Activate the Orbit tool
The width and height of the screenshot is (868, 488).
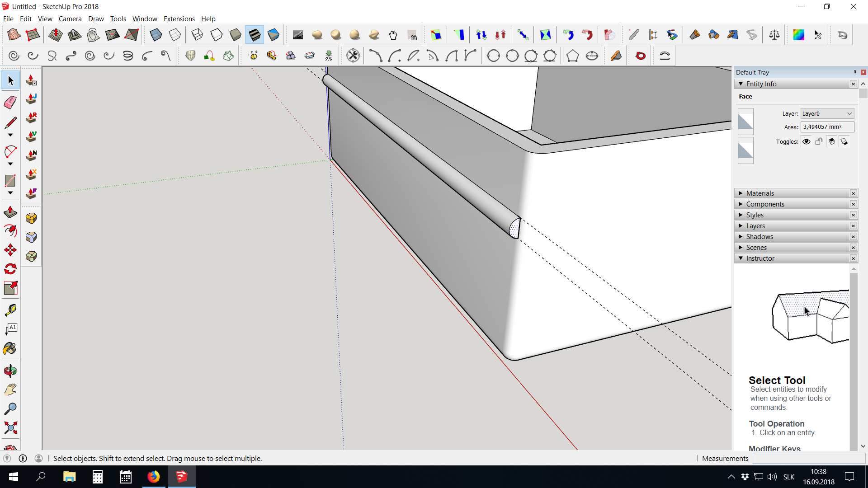pyautogui.click(x=10, y=371)
